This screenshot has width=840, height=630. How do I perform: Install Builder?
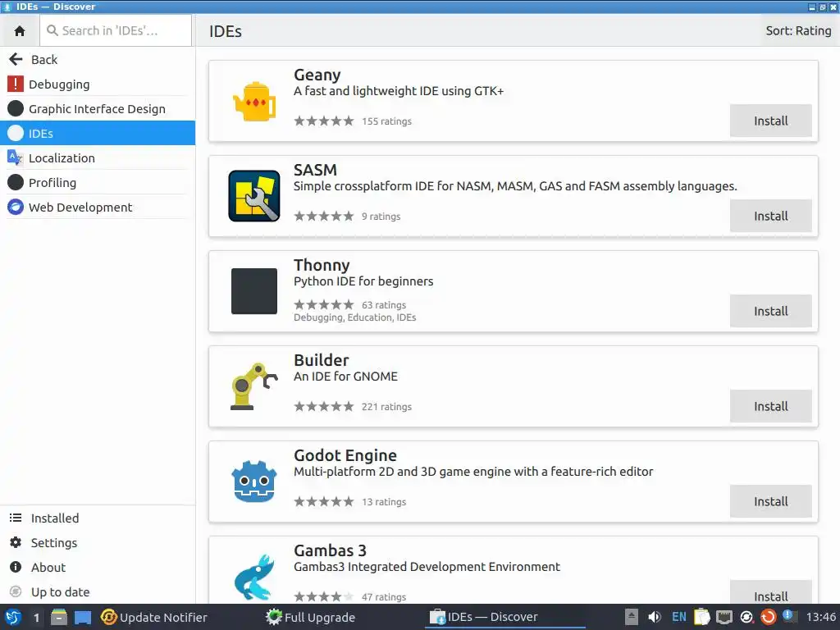coord(770,406)
